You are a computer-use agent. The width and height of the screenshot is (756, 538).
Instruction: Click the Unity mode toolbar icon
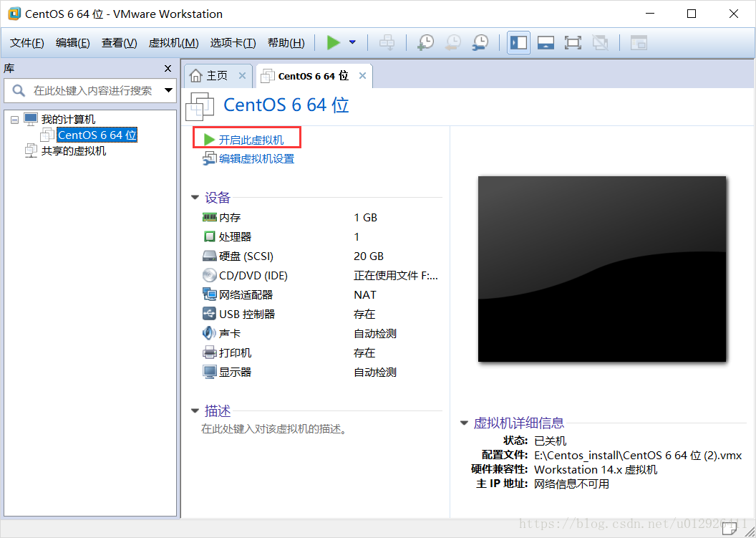600,42
